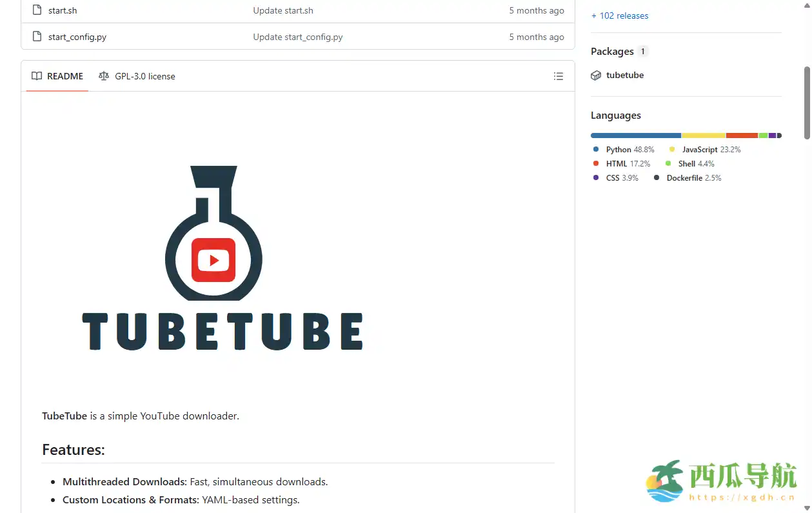Screen dimensions: 812x513
Task: Click the file icon next to start_config.py
Action: point(35,37)
